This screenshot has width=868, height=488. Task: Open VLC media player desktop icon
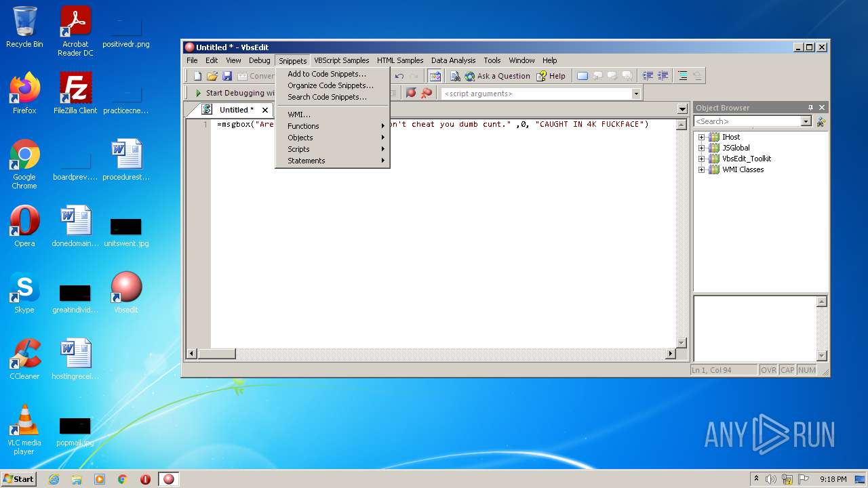coord(24,430)
